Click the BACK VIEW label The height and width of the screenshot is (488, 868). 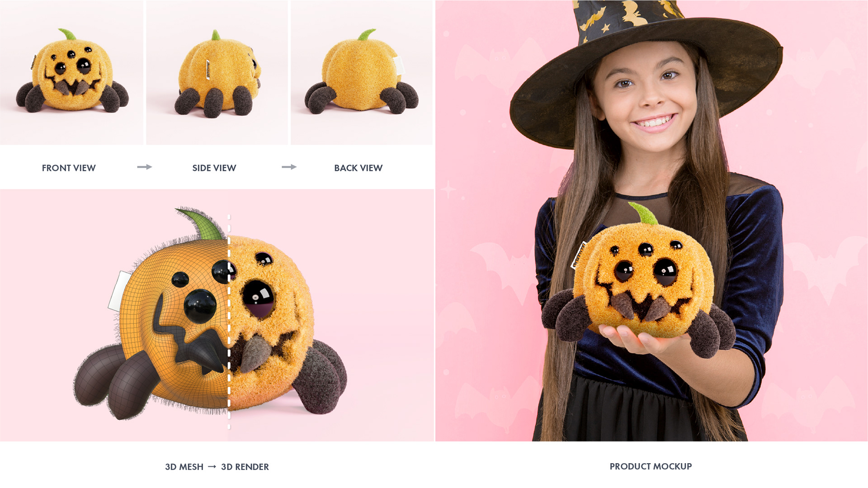click(359, 168)
